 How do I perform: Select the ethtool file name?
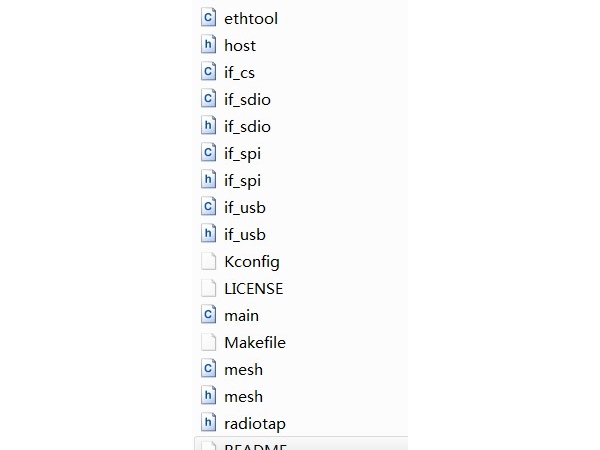click(251, 18)
